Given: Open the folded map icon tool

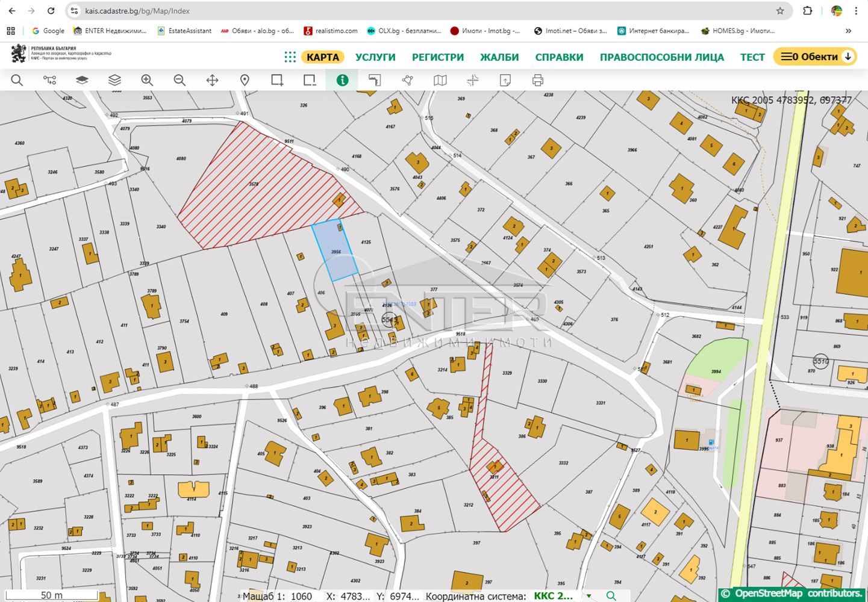Looking at the screenshot, I should [x=440, y=80].
